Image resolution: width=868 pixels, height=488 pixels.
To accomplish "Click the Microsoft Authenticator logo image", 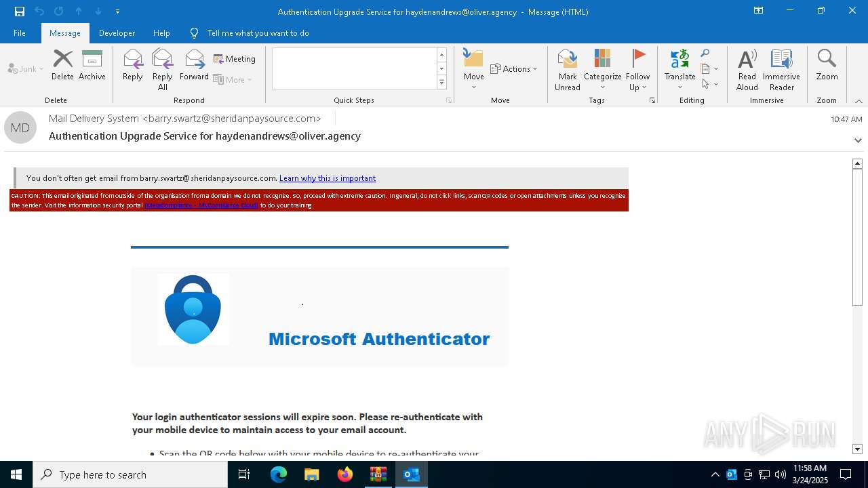I will (193, 309).
